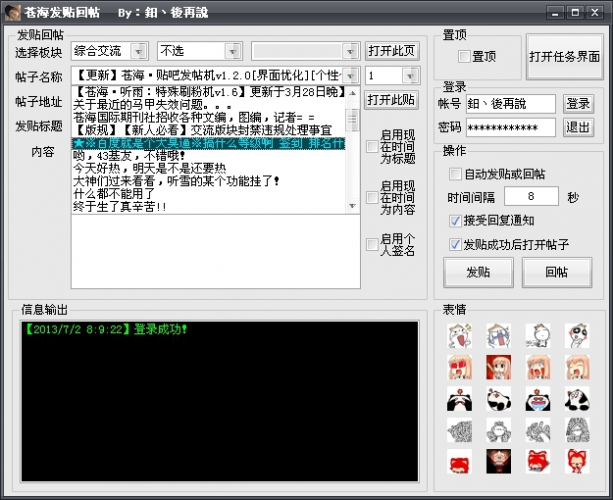
Task: Insert the first panda emoticon in third row
Action: pos(461,398)
